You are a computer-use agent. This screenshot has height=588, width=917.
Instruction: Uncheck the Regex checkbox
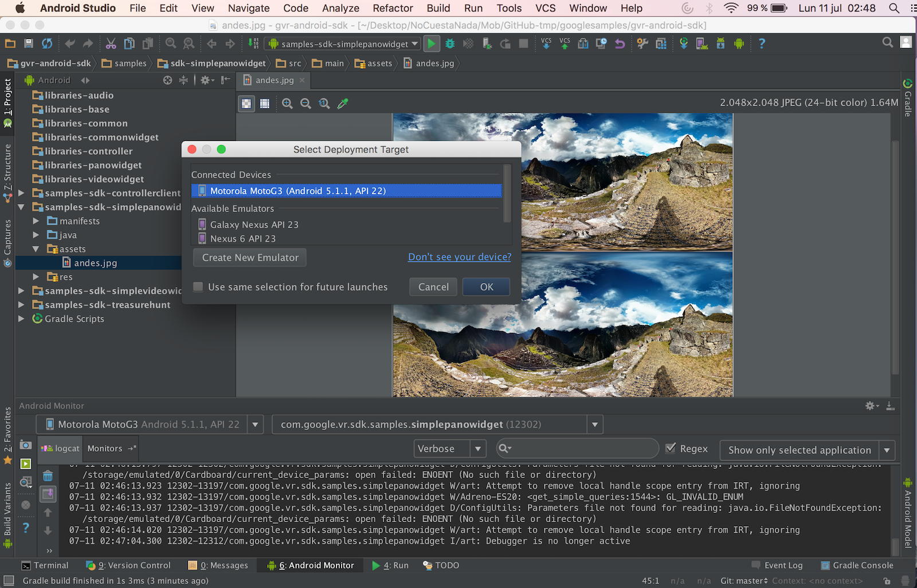[671, 449]
